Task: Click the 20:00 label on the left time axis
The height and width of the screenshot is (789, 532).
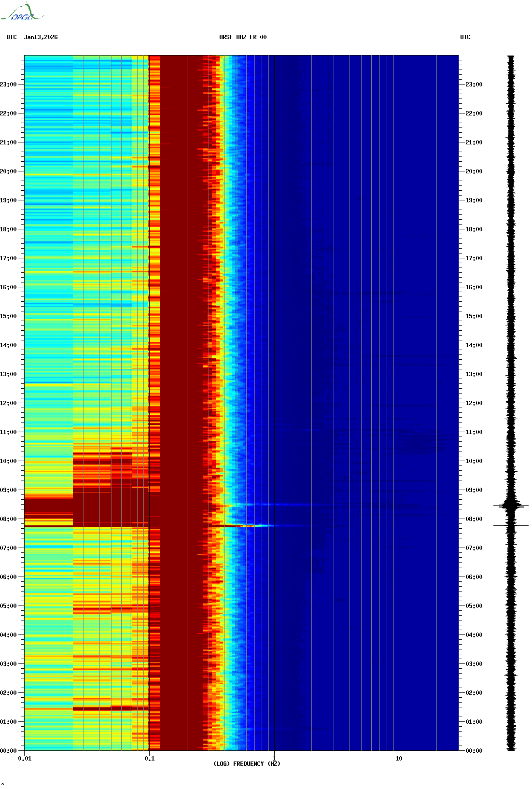Action: 8,171
